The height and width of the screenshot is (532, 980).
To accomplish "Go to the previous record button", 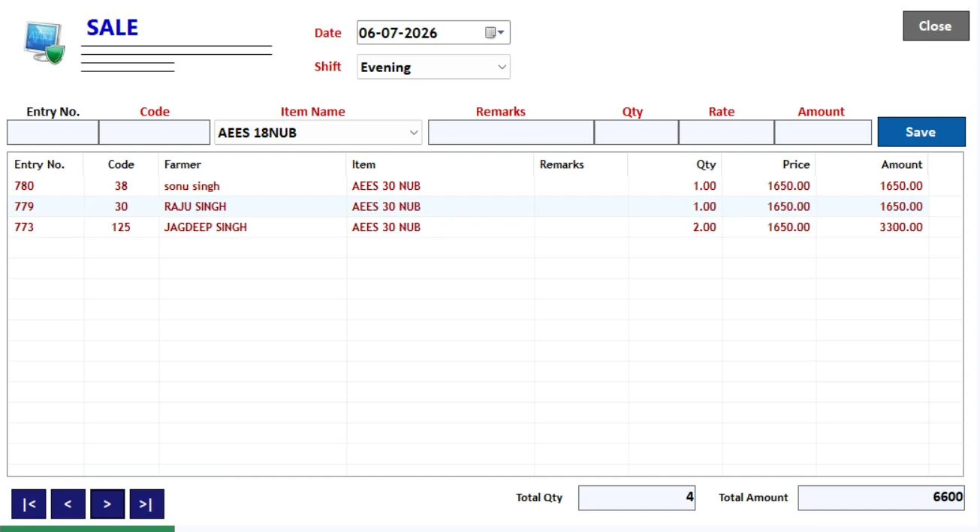I will 68,504.
